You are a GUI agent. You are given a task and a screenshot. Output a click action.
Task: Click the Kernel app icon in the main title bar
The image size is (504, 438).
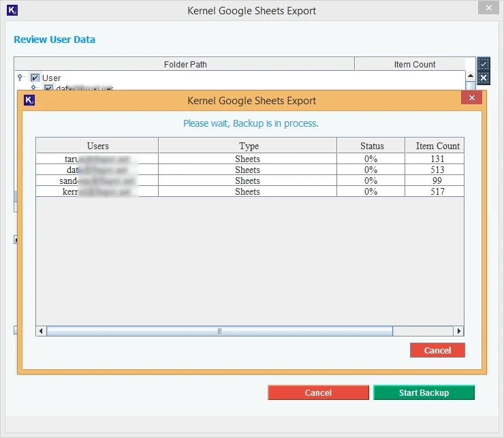(12, 11)
